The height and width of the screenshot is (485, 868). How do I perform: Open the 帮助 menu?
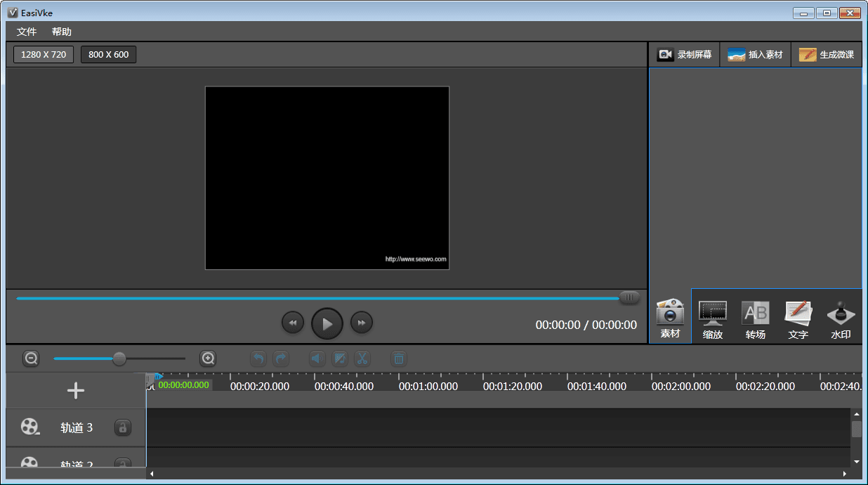click(61, 32)
